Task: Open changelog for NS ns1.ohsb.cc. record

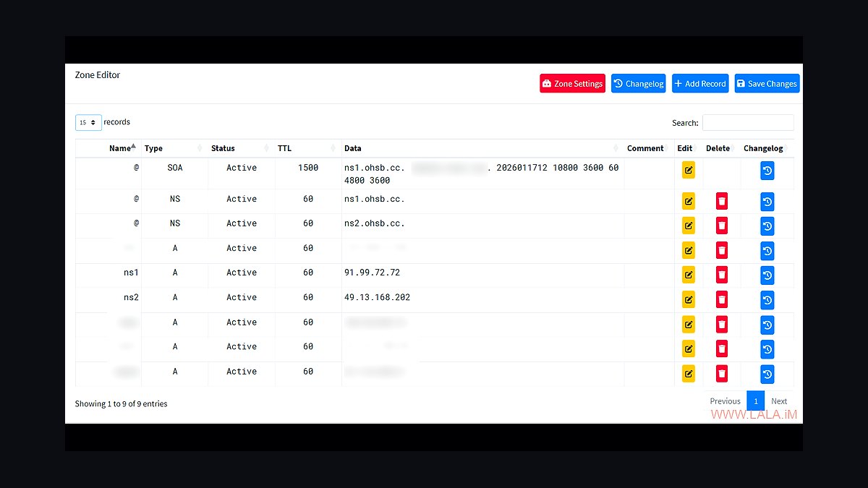Action: coord(767,202)
